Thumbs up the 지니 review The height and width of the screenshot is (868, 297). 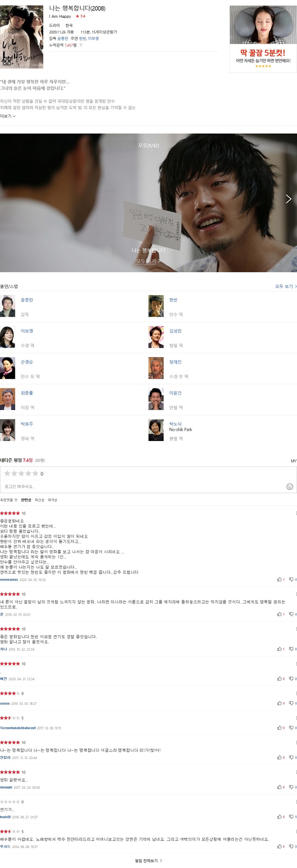pos(281,649)
